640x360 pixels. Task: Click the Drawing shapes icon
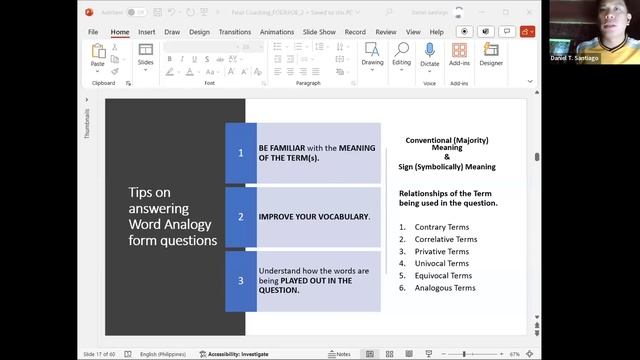click(x=372, y=50)
